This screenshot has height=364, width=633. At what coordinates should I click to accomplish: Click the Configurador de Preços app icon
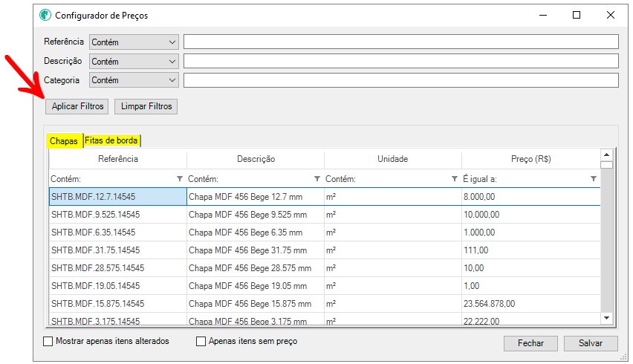tap(45, 16)
